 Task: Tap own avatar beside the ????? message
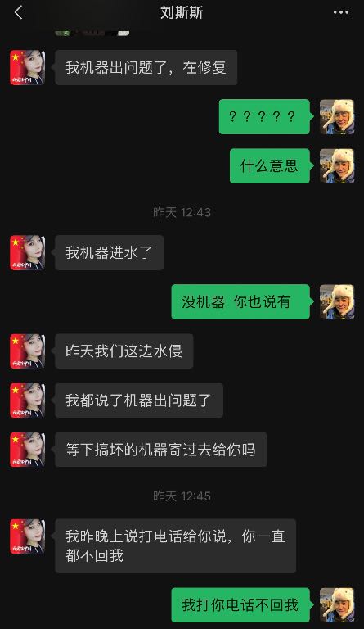(x=337, y=117)
